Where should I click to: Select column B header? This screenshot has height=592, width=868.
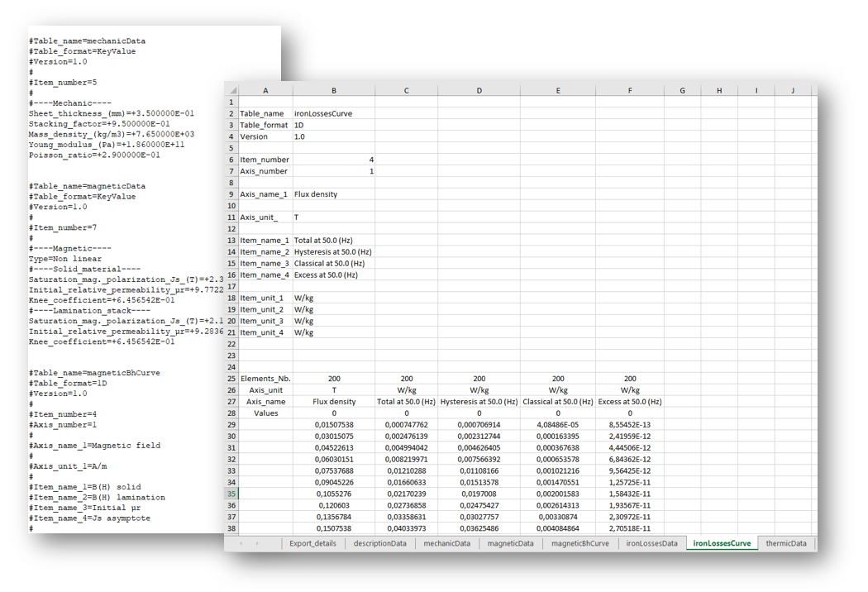tap(334, 90)
